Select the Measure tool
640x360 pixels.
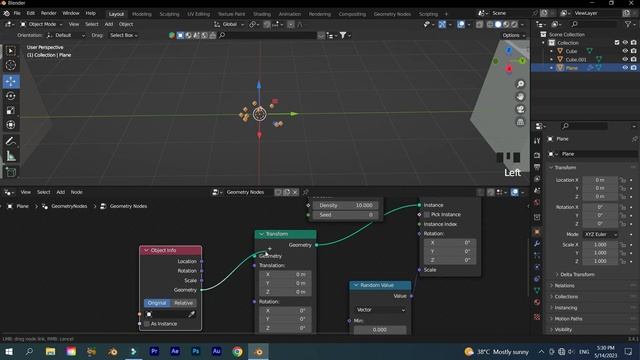(11, 156)
